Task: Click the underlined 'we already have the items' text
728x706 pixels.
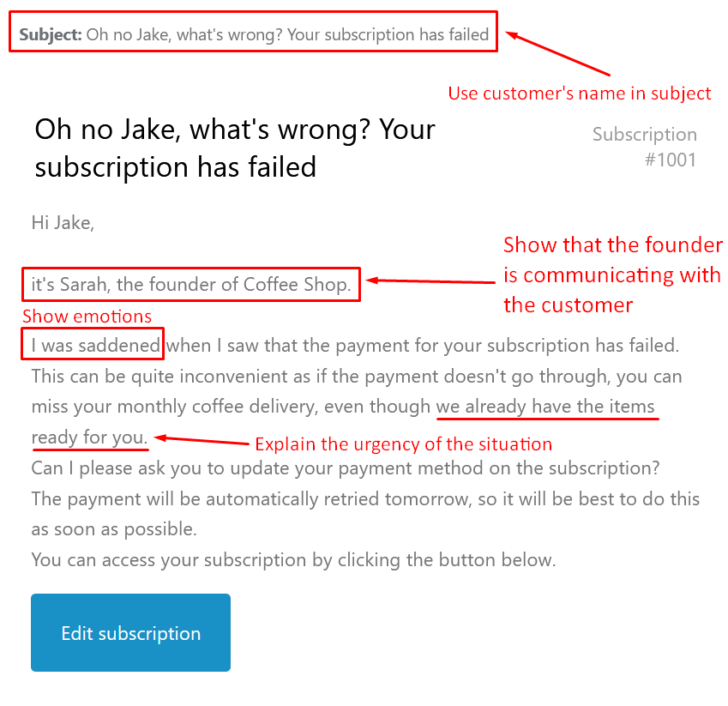Action: point(545,407)
